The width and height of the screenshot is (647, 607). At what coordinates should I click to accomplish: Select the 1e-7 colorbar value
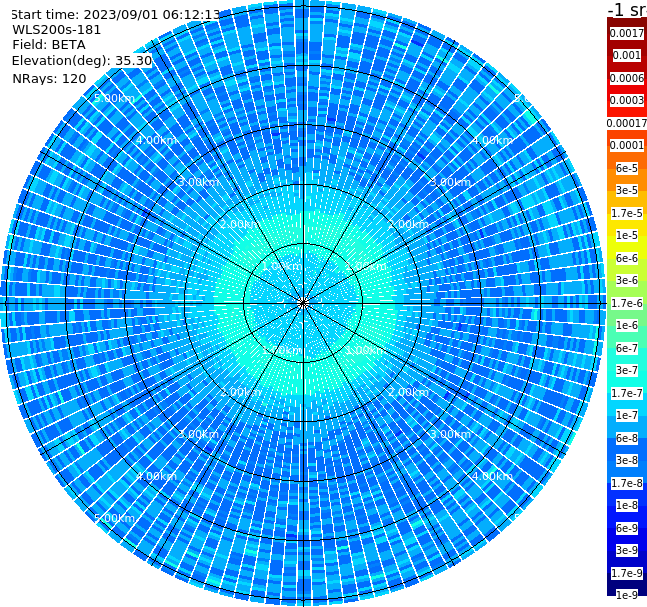pyautogui.click(x=627, y=415)
